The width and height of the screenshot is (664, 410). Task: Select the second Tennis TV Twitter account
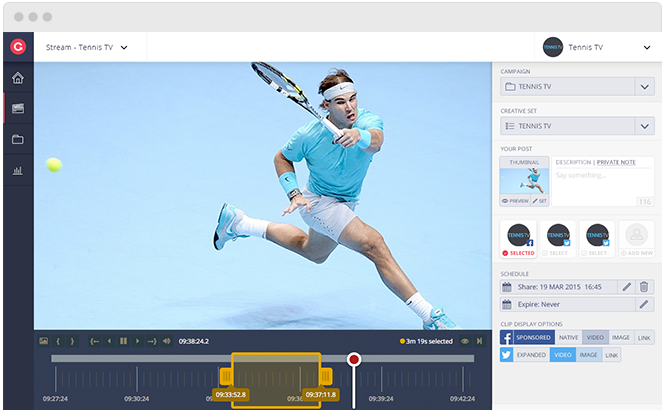point(597,240)
